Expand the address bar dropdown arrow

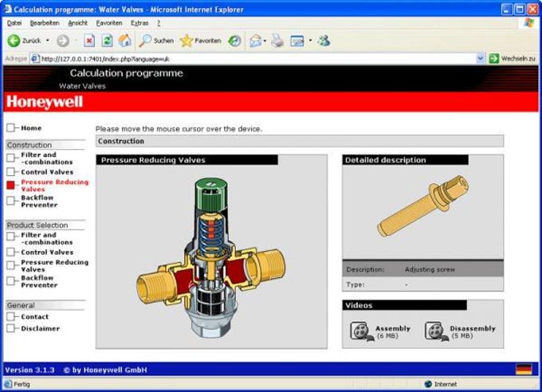pyautogui.click(x=480, y=59)
